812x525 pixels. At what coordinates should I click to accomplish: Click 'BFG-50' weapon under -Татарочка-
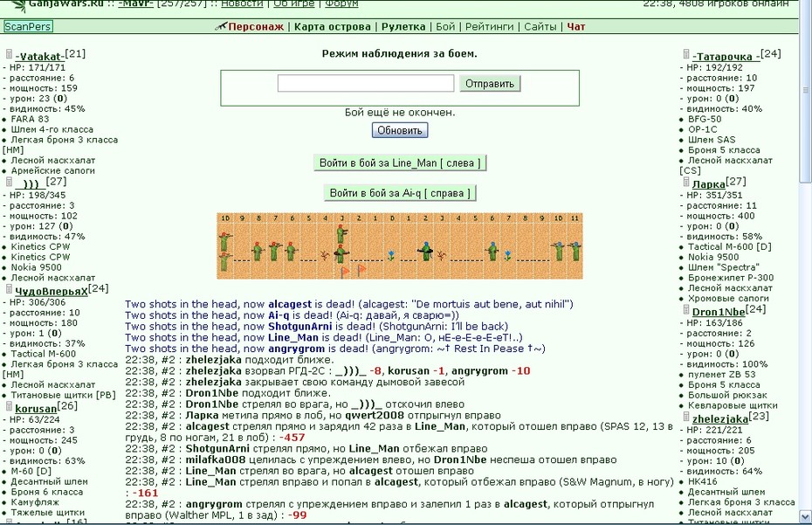coord(705,119)
